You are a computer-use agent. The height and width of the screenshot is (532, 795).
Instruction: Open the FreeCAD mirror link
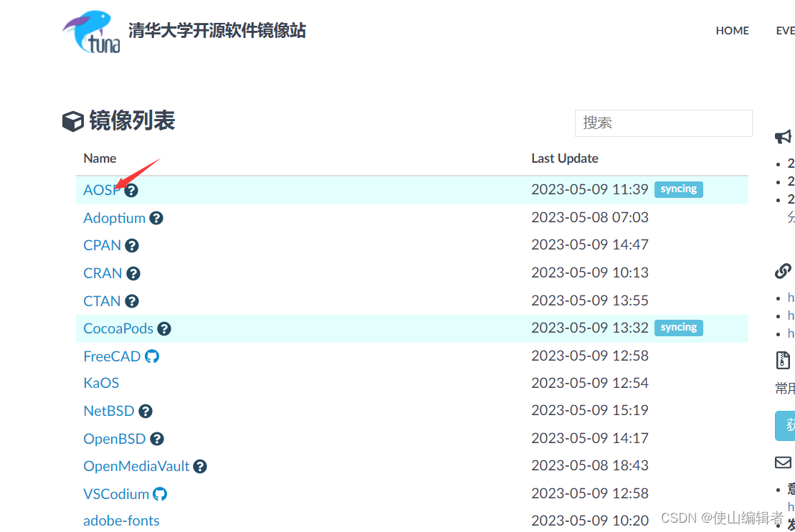[112, 356]
